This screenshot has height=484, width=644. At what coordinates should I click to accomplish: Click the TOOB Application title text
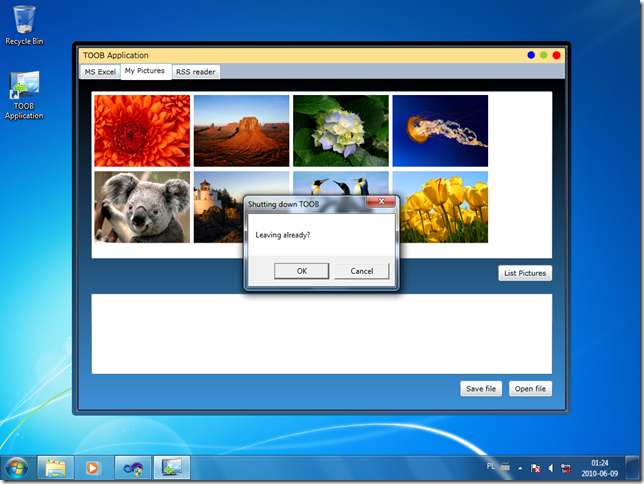click(x=116, y=55)
